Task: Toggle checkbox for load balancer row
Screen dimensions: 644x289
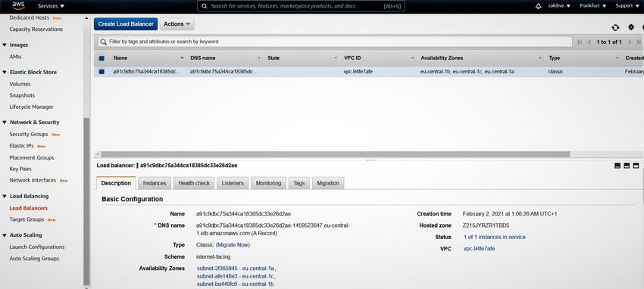Action: pos(102,72)
